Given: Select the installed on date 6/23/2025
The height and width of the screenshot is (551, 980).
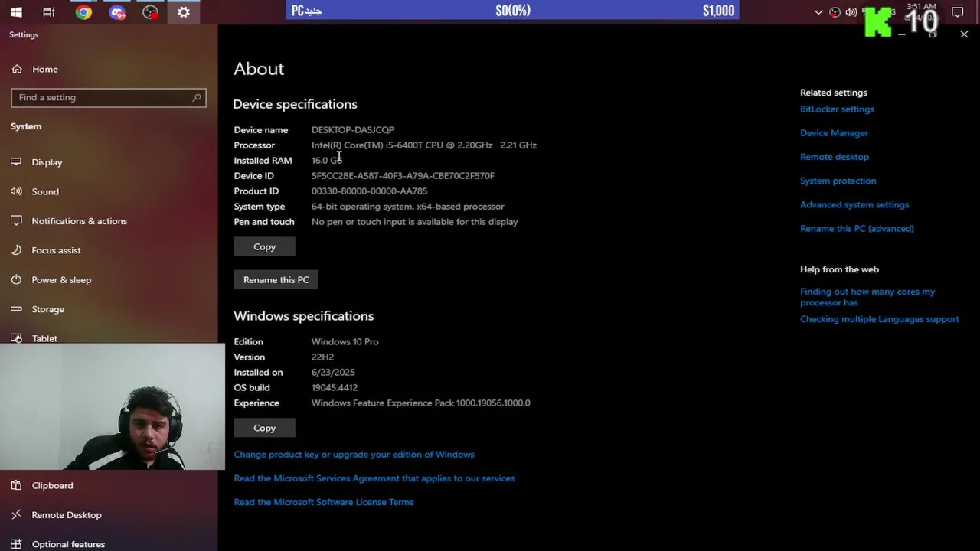Looking at the screenshot, I should [x=333, y=373].
